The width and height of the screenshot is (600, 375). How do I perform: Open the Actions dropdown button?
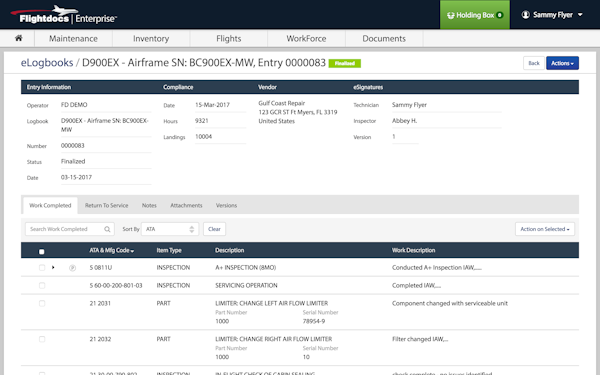(562, 63)
